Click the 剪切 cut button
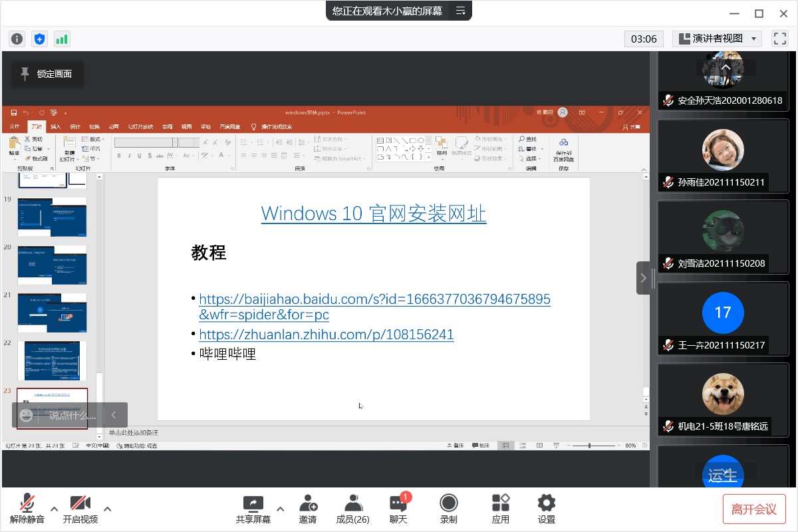 pos(33,139)
